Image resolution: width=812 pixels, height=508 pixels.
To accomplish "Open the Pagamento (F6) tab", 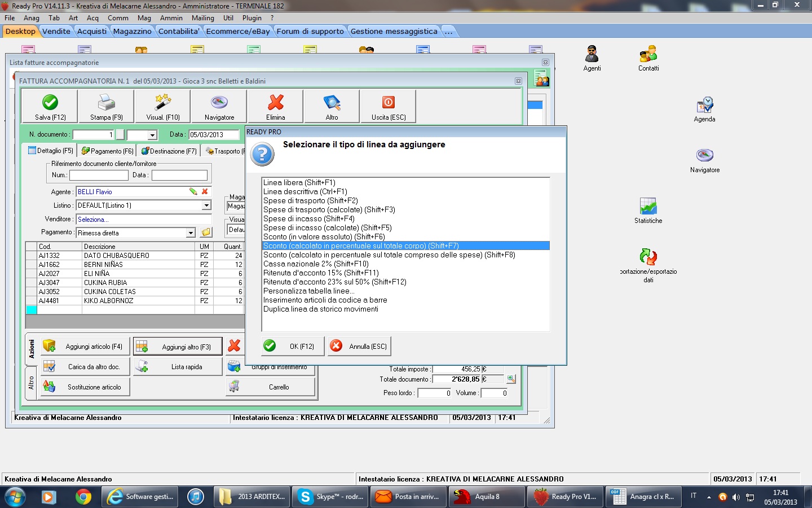I will 107,151.
